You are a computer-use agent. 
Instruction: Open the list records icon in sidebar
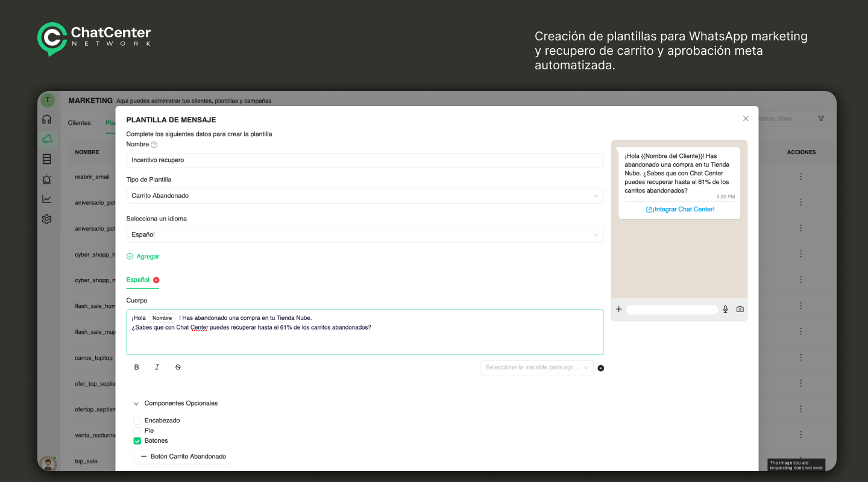(47, 159)
